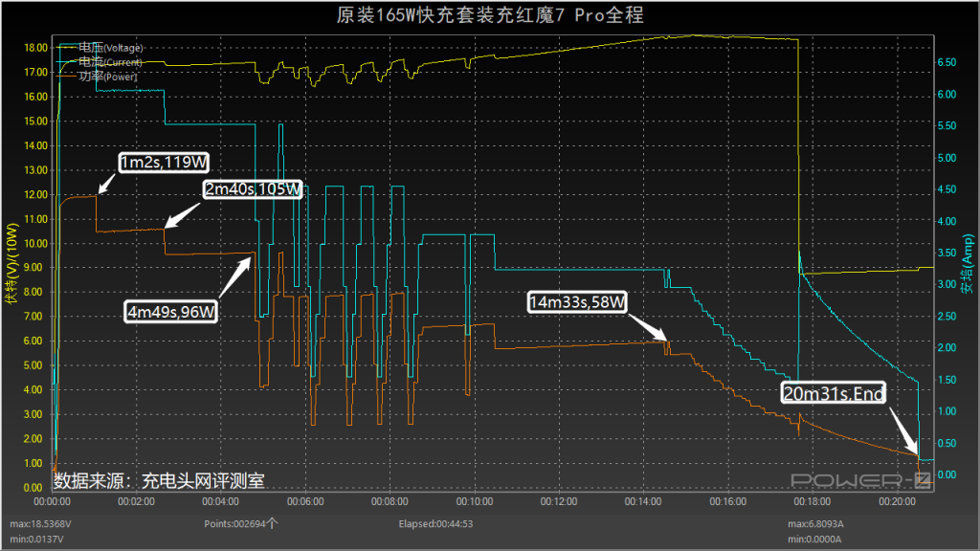Click the 13.00 voltage axis label
The width and height of the screenshot is (980, 551).
pos(35,170)
